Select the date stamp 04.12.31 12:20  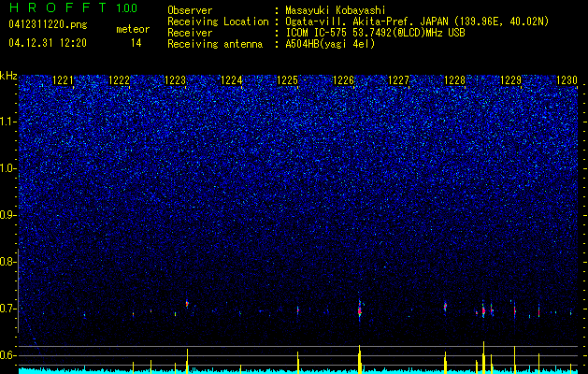(48, 43)
